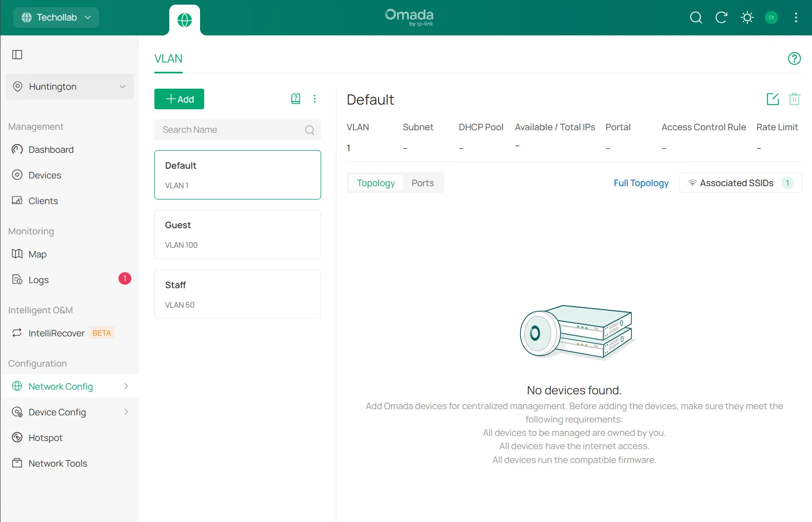812x522 pixels.
Task: Expand the Huntington site selector
Action: (x=70, y=87)
